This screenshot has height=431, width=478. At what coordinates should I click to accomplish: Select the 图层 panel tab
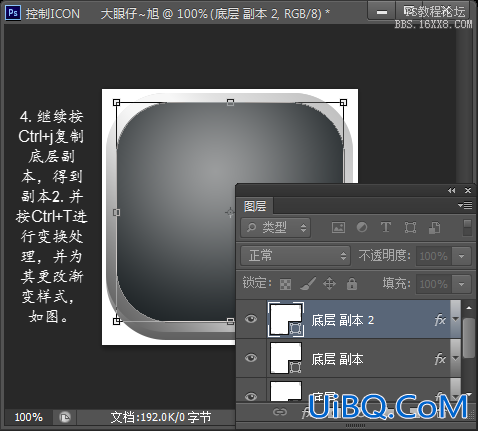tap(255, 206)
